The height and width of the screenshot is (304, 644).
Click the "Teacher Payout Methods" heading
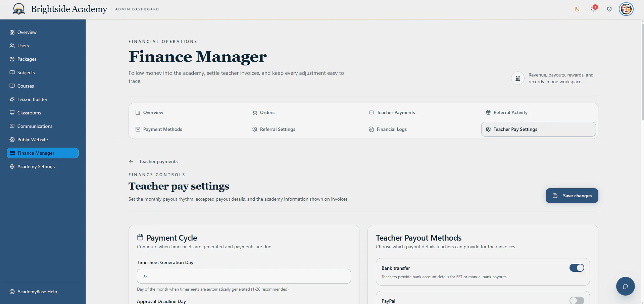(x=418, y=238)
